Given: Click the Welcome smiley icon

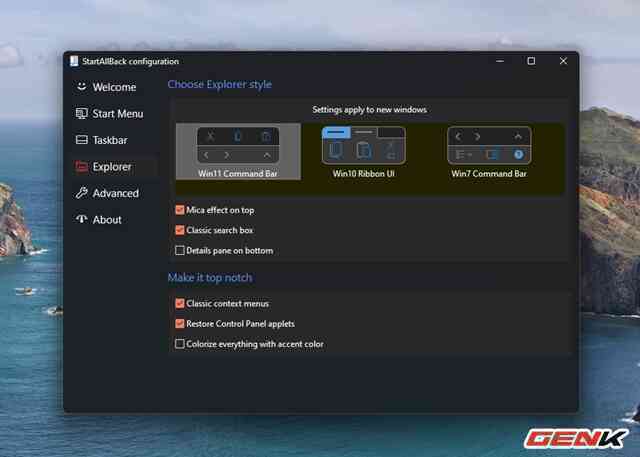Looking at the screenshot, I should pyautogui.click(x=82, y=87).
